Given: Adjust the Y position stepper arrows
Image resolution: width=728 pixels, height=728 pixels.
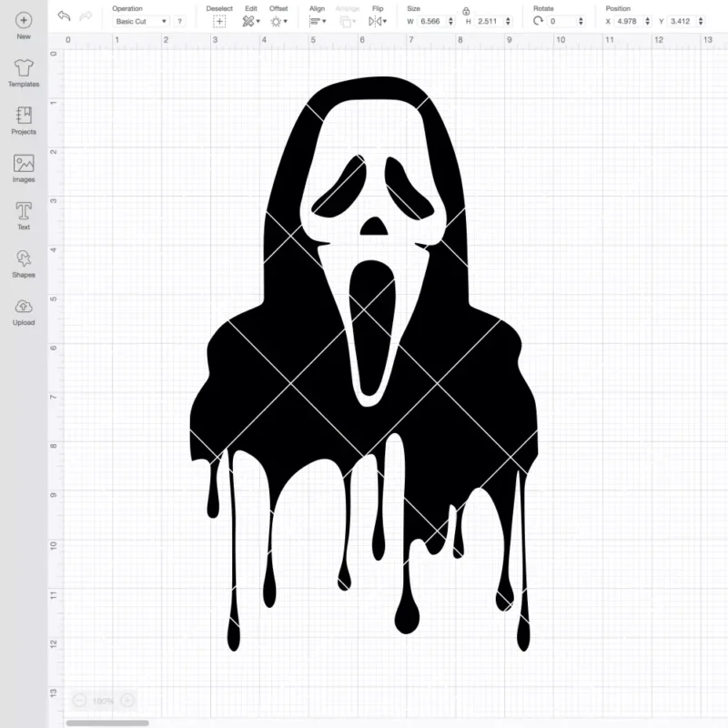Looking at the screenshot, I should (x=701, y=21).
